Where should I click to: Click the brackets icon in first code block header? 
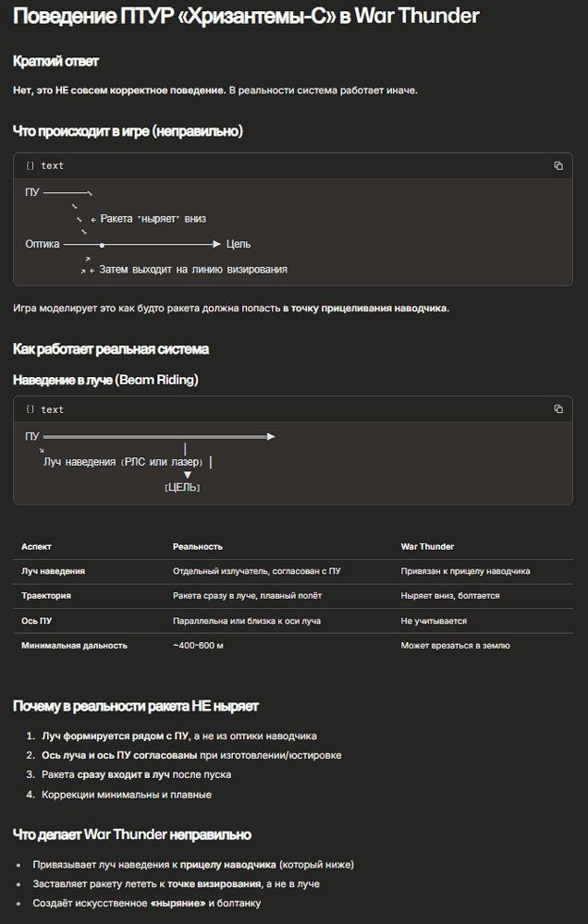(31, 165)
